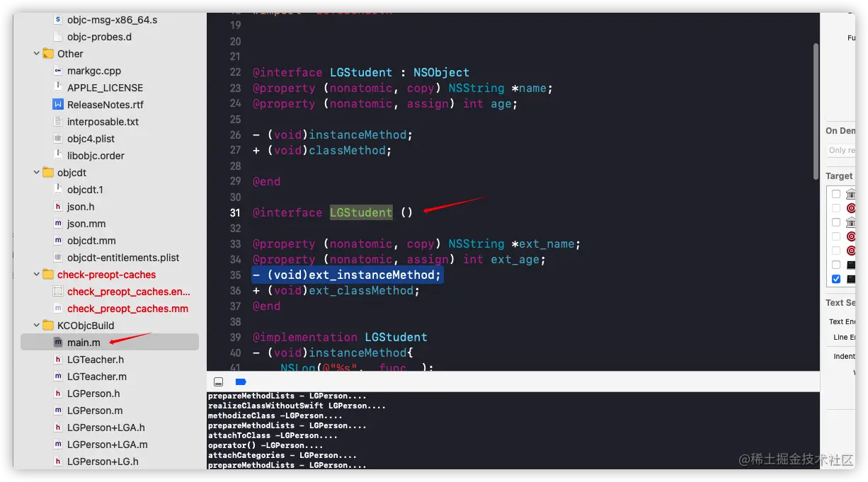
Task: Toggle the blue breakpoints activation icon
Action: point(241,381)
